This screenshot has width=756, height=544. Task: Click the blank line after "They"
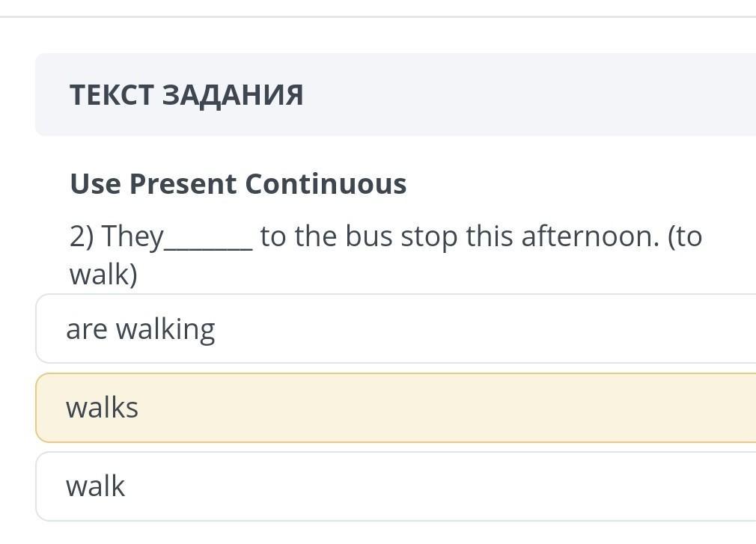point(208,241)
